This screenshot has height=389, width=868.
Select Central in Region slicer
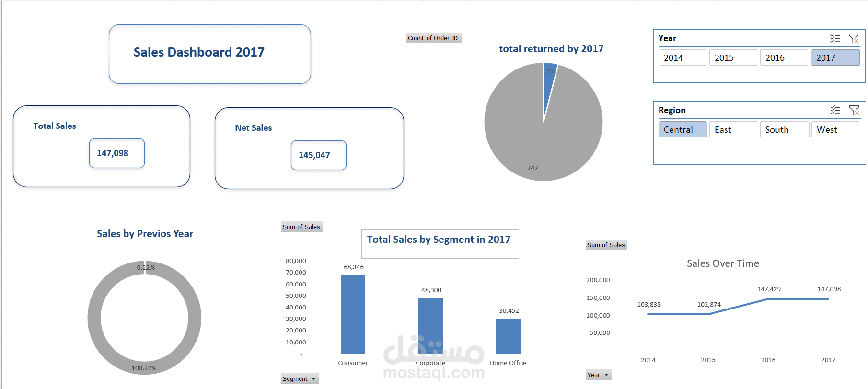[x=683, y=129]
